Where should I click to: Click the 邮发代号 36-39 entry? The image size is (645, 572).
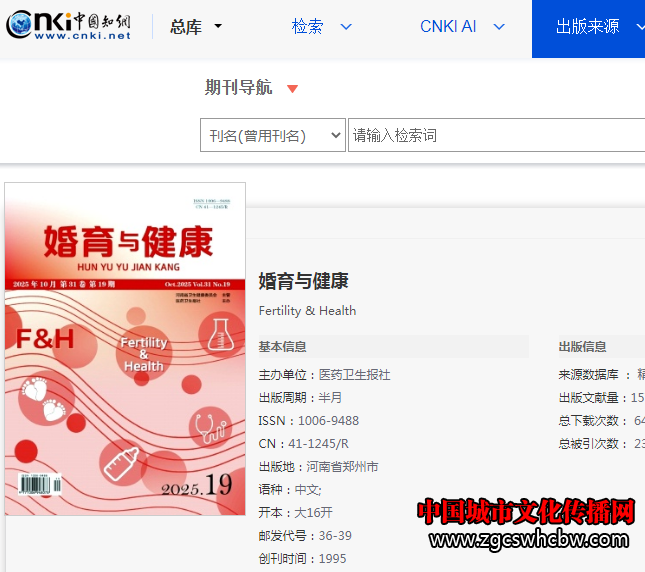coord(305,536)
